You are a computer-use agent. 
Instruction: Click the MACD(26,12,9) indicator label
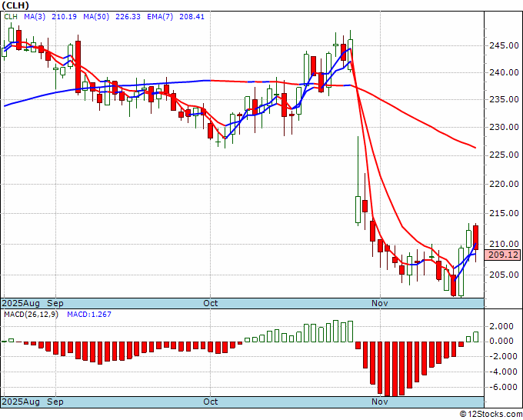click(x=31, y=315)
